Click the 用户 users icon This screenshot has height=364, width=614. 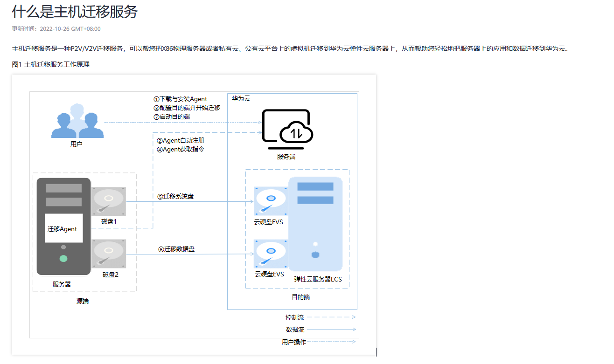(x=77, y=121)
